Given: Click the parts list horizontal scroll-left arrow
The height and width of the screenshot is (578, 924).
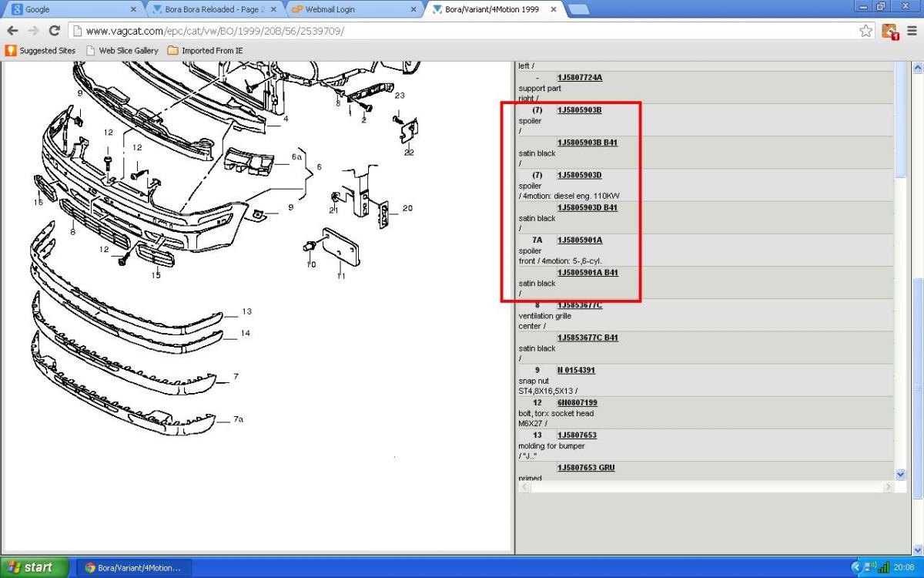Looking at the screenshot, I should click(523, 487).
